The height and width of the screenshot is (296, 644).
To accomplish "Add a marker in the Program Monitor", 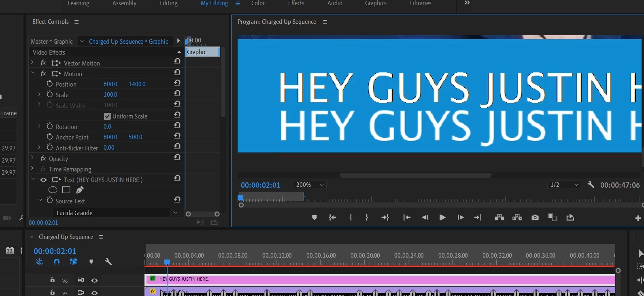I will point(315,218).
